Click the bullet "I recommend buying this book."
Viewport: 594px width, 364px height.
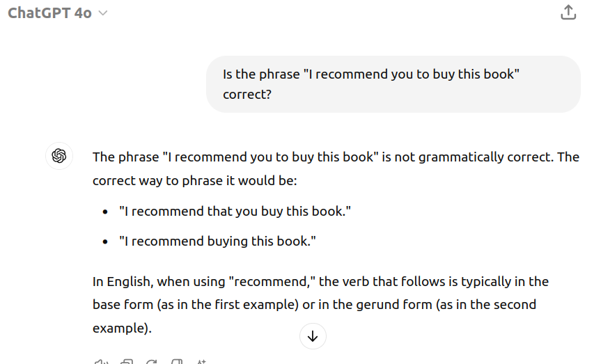point(217,242)
